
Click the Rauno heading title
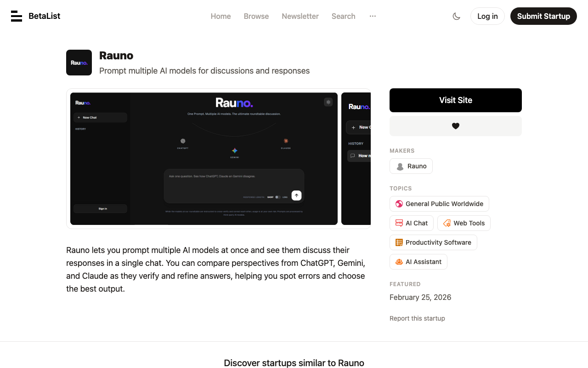(x=116, y=56)
